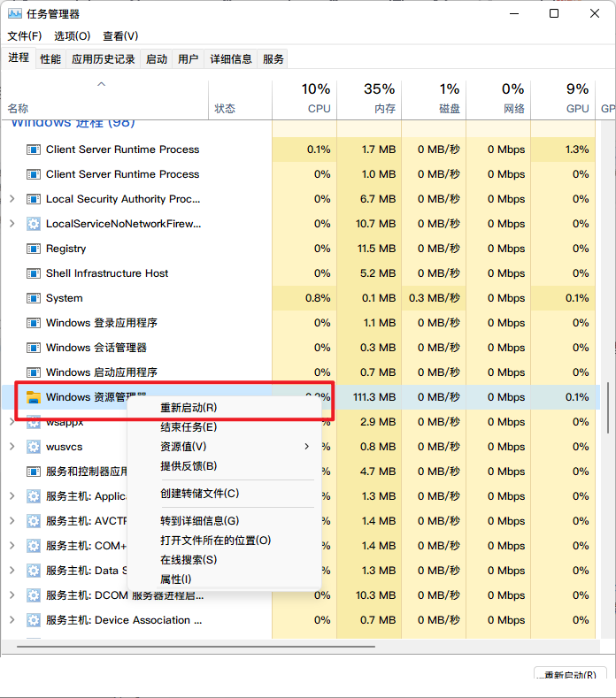
Task: Click the Windows 资源管理器 folder icon
Action: click(x=34, y=397)
